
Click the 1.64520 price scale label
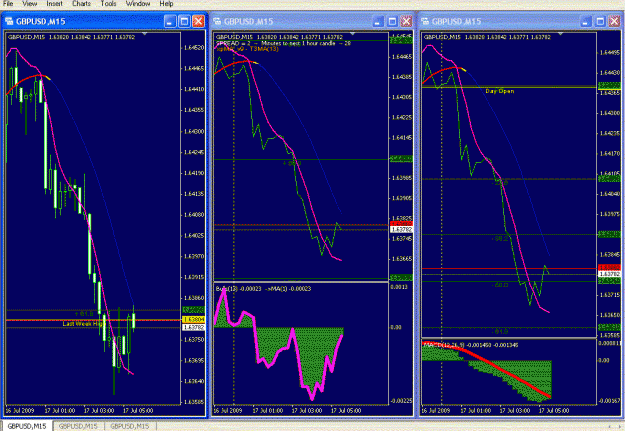pyautogui.click(x=194, y=48)
